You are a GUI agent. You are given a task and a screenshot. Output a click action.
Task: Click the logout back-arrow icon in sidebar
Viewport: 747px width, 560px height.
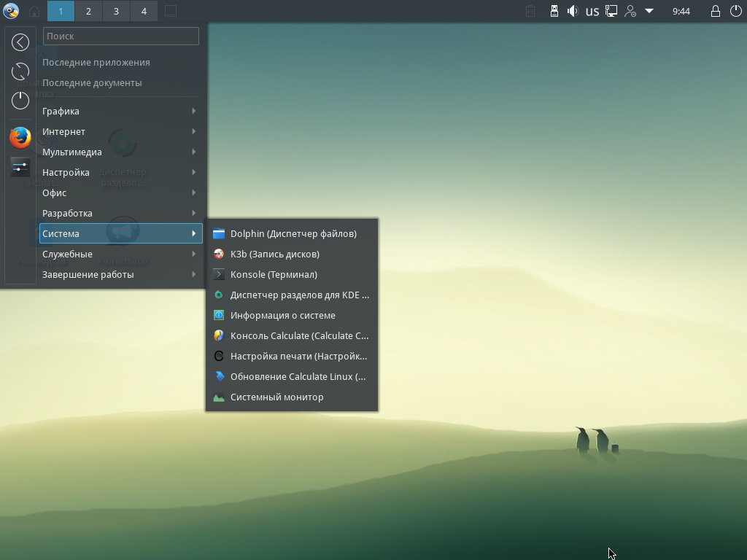(20, 42)
